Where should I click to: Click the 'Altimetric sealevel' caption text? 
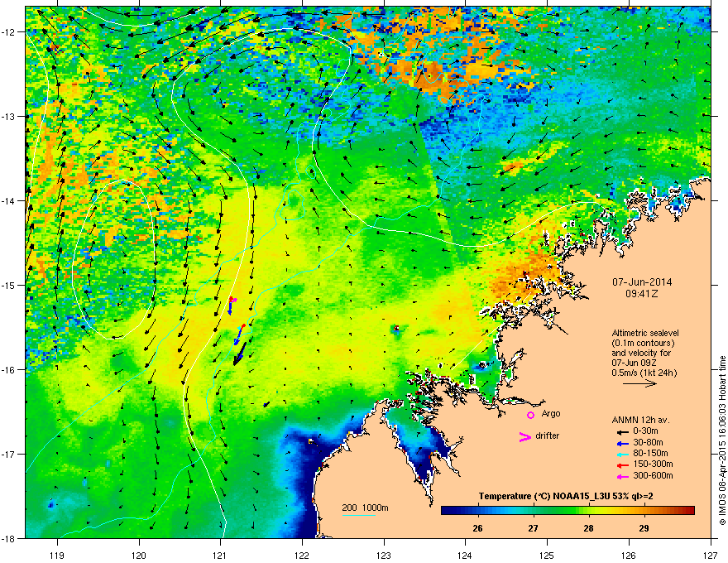645,333
